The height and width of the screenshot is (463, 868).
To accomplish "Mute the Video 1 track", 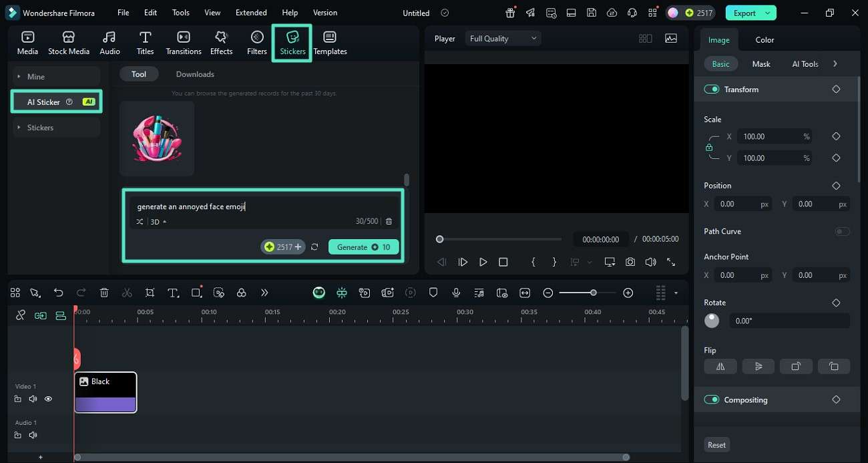I will pos(33,399).
